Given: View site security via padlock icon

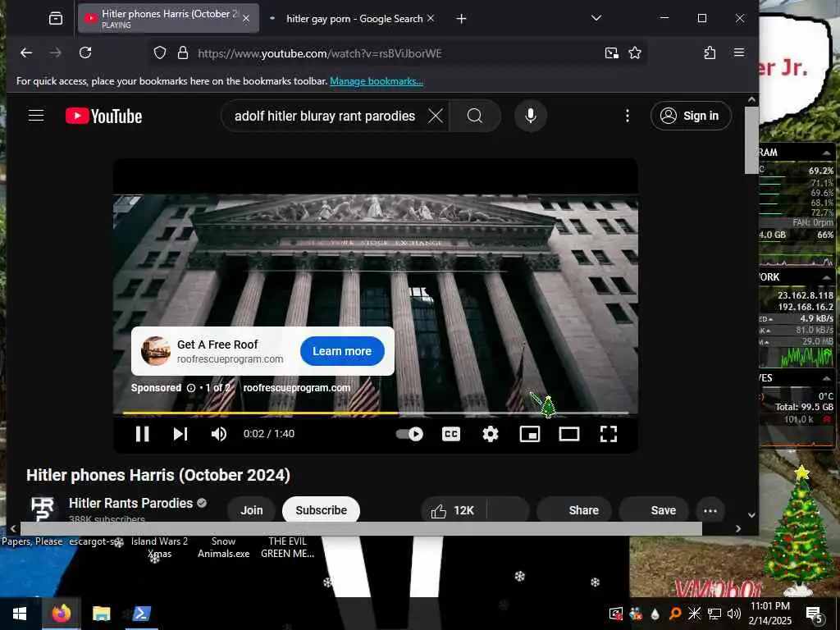Looking at the screenshot, I should (183, 52).
